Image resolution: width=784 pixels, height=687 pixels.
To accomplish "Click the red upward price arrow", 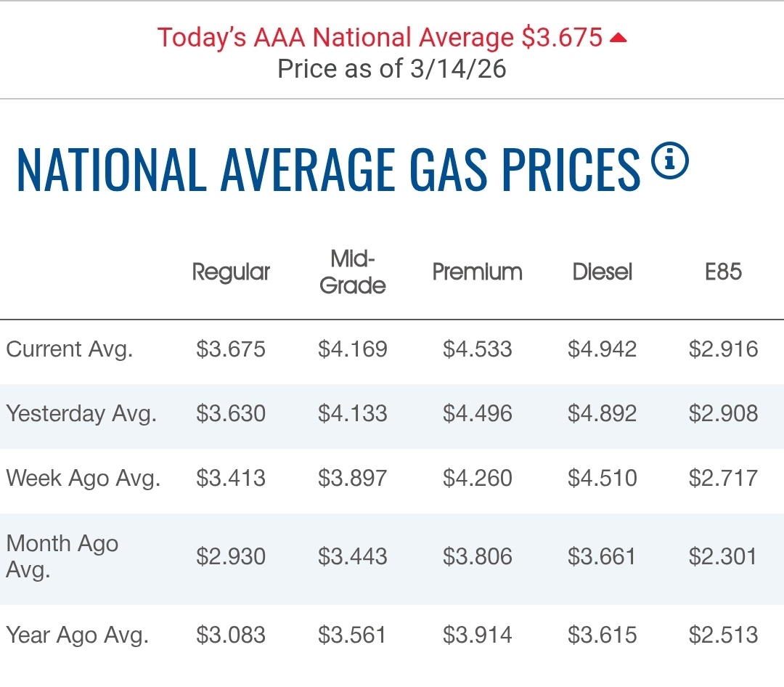I will pyautogui.click(x=618, y=38).
